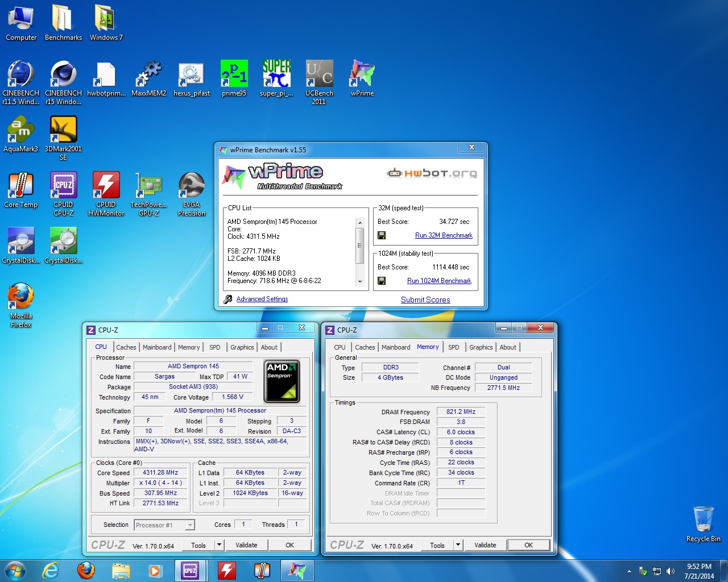The height and width of the screenshot is (582, 728).
Task: Click Run 32M Benchmark link
Action: 444,235
